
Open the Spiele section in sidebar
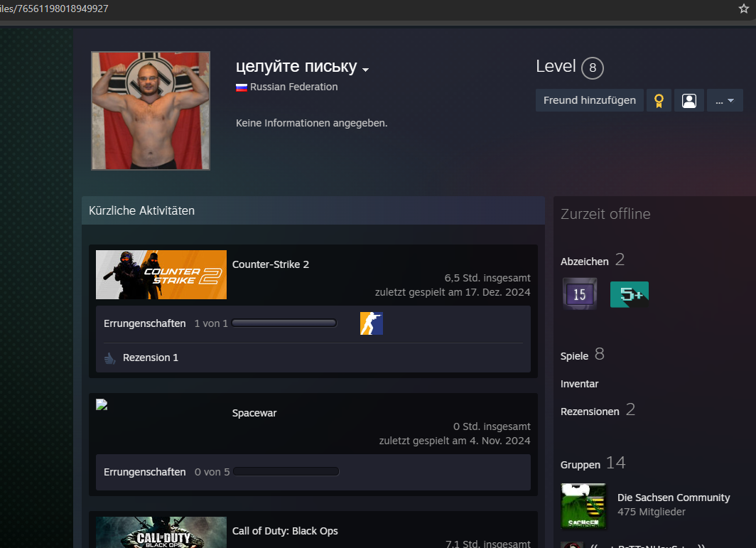pos(576,355)
